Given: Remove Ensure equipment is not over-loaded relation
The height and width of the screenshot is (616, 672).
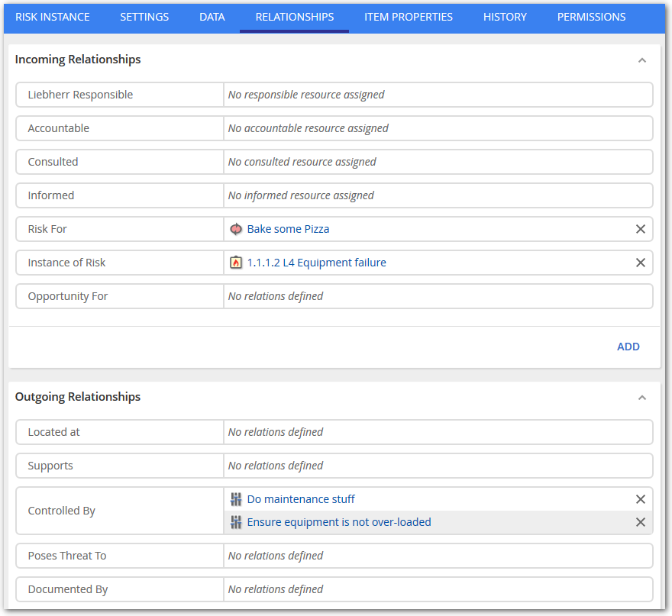Looking at the screenshot, I should 641,522.
